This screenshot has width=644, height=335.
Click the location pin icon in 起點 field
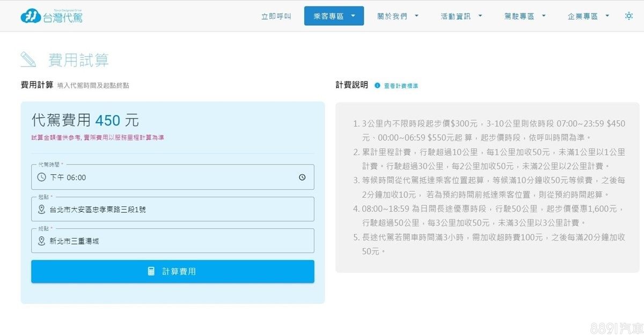pos(42,210)
